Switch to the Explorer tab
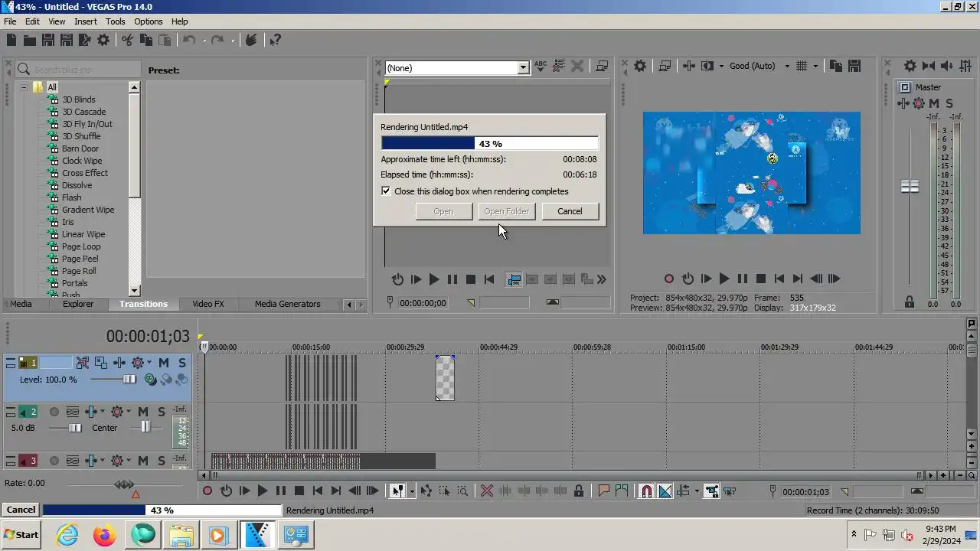This screenshot has width=980, height=551. point(78,304)
